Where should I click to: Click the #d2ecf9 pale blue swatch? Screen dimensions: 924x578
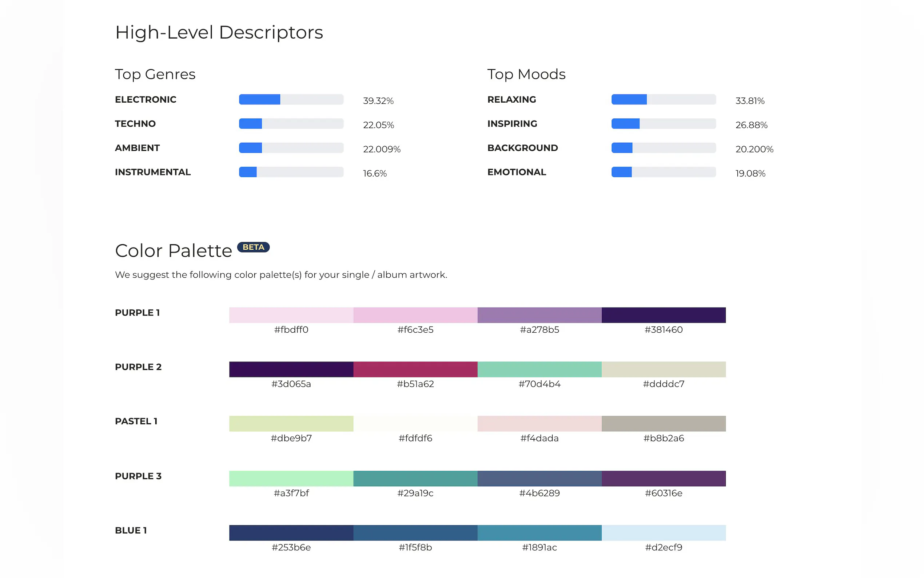pyautogui.click(x=664, y=533)
